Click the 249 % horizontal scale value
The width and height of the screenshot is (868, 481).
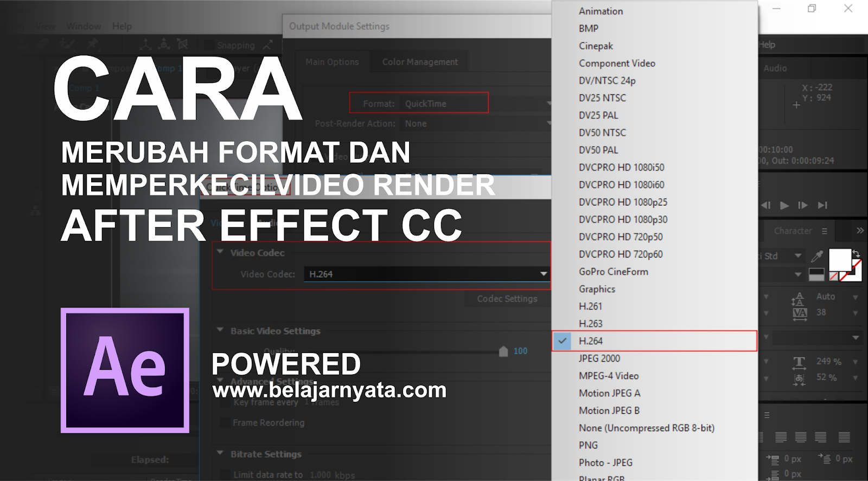(829, 361)
